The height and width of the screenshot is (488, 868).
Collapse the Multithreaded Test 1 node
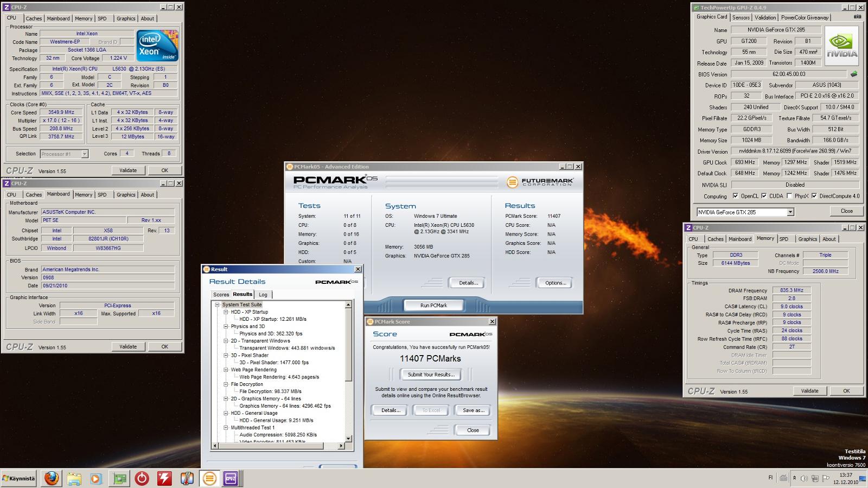click(x=226, y=428)
